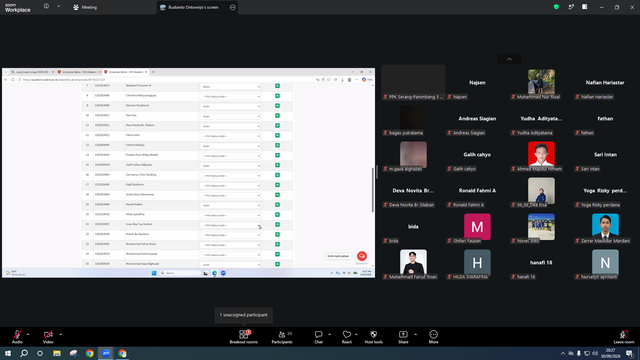
Task: Select bagas putratama's participant tile
Action: click(x=413, y=118)
